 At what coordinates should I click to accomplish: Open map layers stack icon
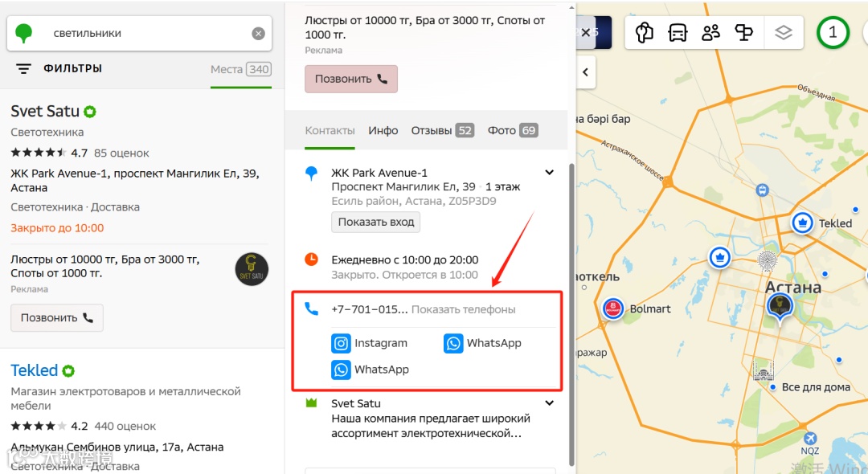point(784,33)
